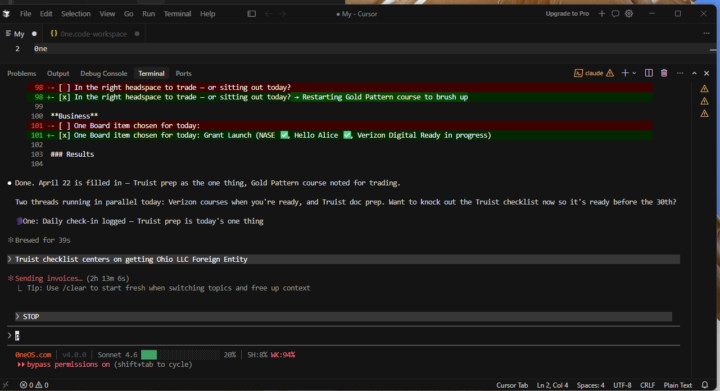
Task: Open the Edit menu
Action: click(46, 14)
